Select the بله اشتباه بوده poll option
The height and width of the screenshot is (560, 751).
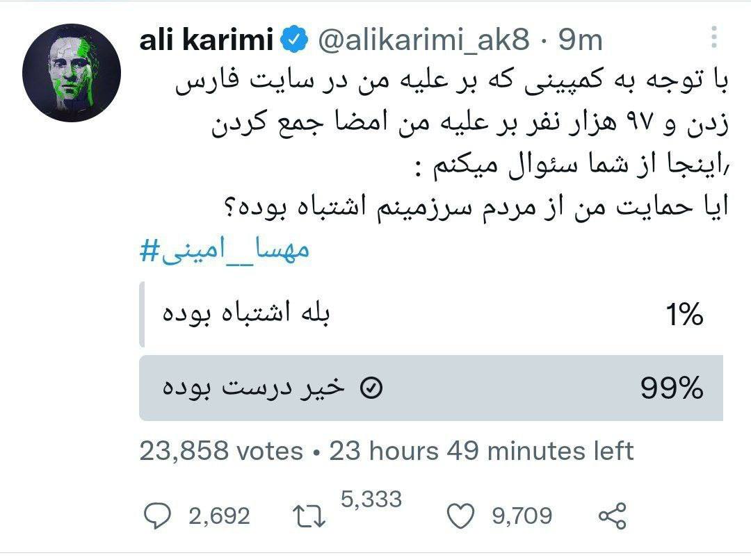pos(431,315)
